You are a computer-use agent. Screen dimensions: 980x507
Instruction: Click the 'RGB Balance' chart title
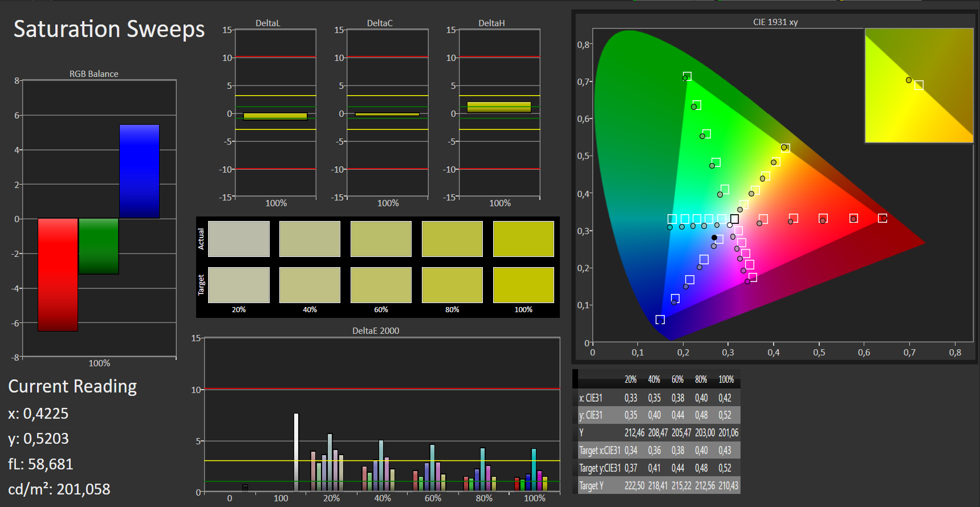[94, 74]
